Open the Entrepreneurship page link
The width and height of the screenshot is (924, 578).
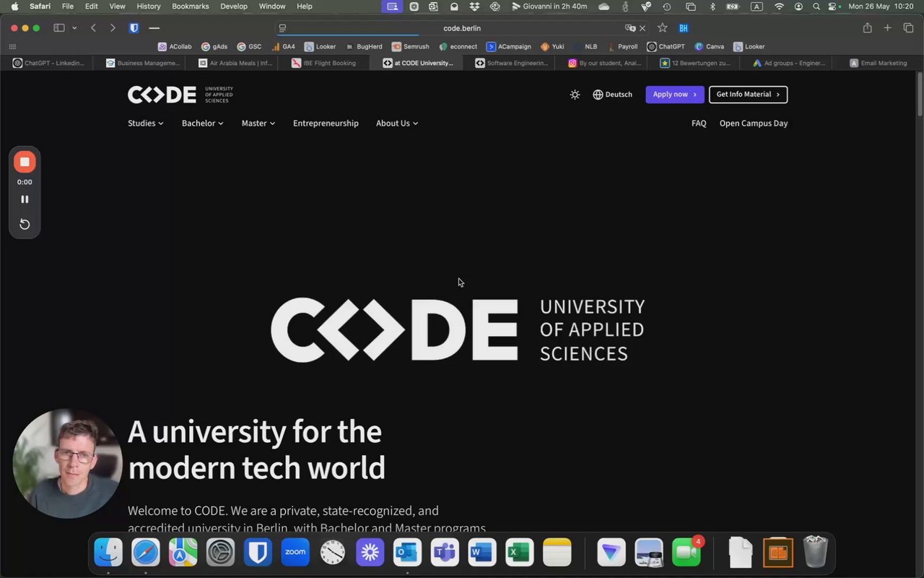pyautogui.click(x=326, y=124)
